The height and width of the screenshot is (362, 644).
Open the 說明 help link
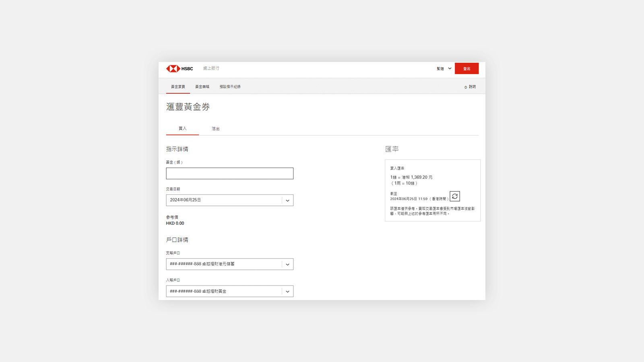click(470, 87)
